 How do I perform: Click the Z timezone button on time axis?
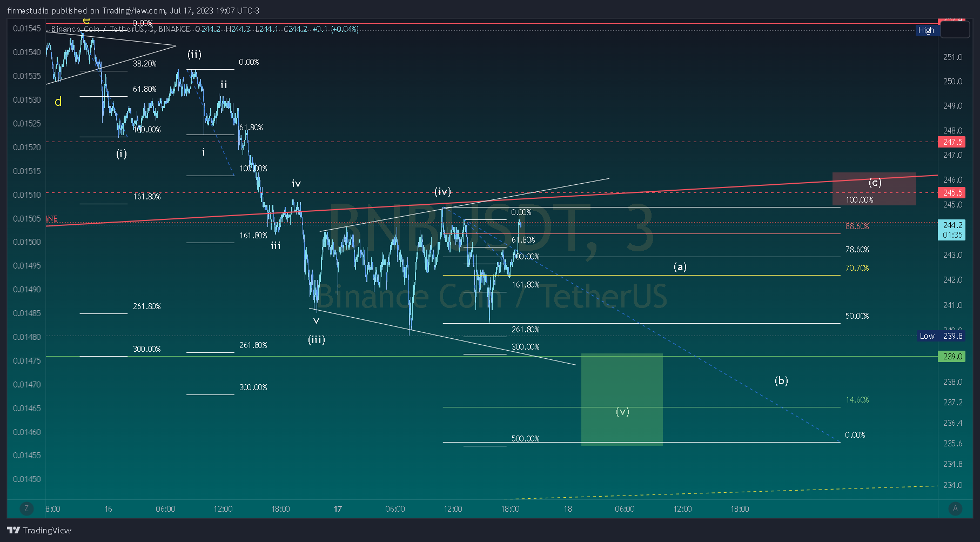pyautogui.click(x=26, y=508)
